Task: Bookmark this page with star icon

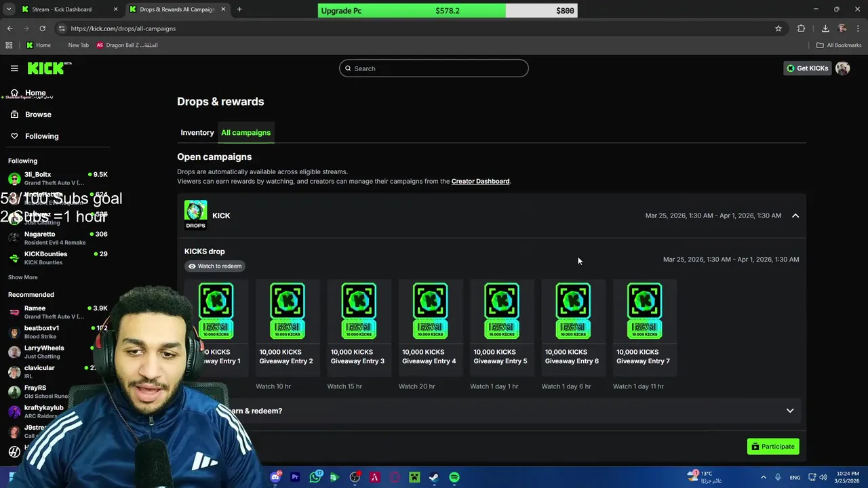Action: pos(778,28)
